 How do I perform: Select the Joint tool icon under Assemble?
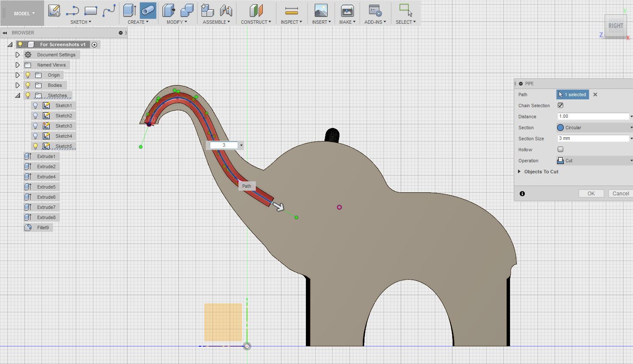coord(226,10)
